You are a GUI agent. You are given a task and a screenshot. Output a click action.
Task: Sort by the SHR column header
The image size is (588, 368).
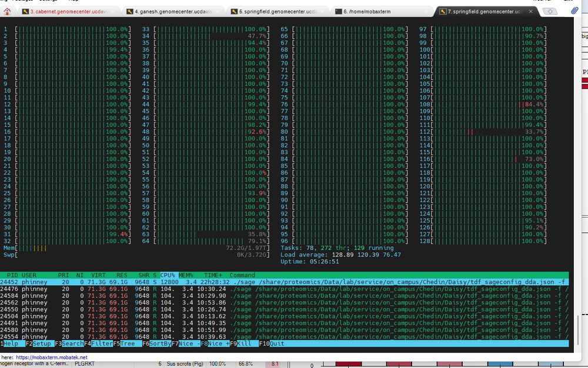(143, 275)
